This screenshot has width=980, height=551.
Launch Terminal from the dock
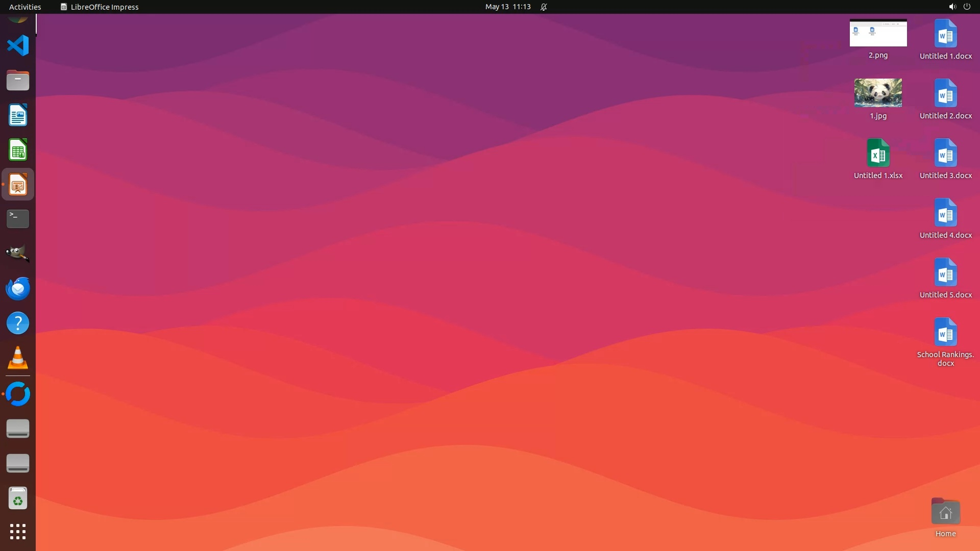click(x=18, y=219)
